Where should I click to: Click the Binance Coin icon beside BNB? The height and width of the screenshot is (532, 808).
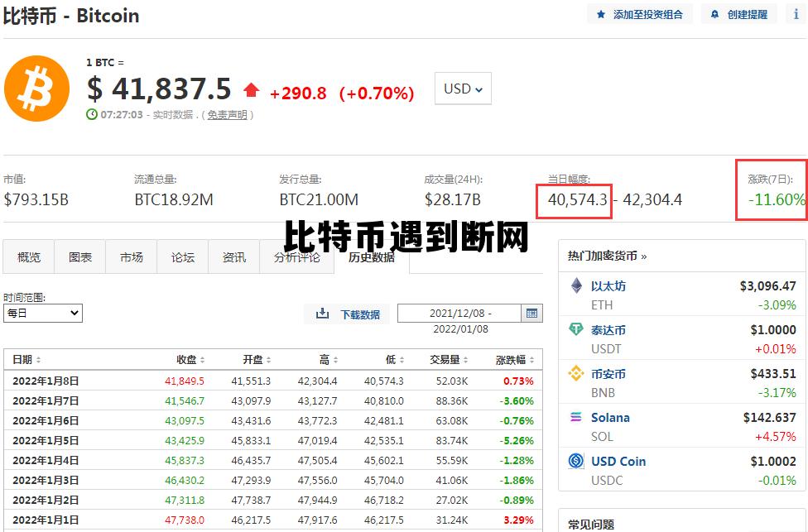pyautogui.click(x=576, y=374)
